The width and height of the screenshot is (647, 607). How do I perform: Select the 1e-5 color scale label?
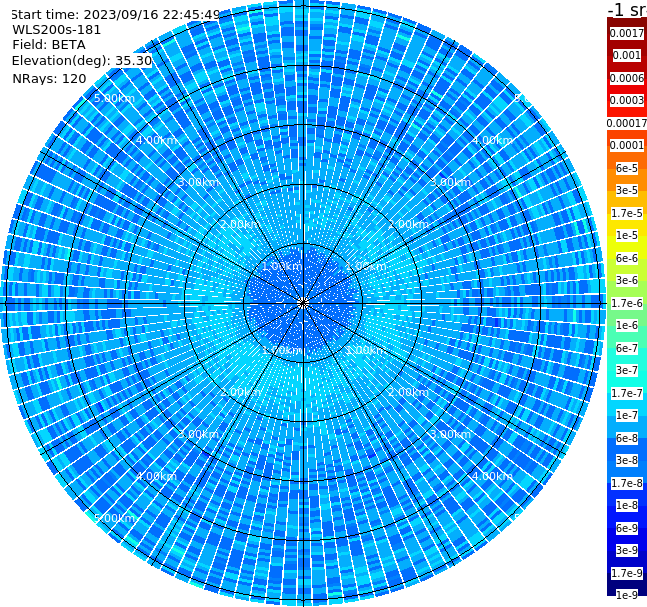click(x=627, y=235)
